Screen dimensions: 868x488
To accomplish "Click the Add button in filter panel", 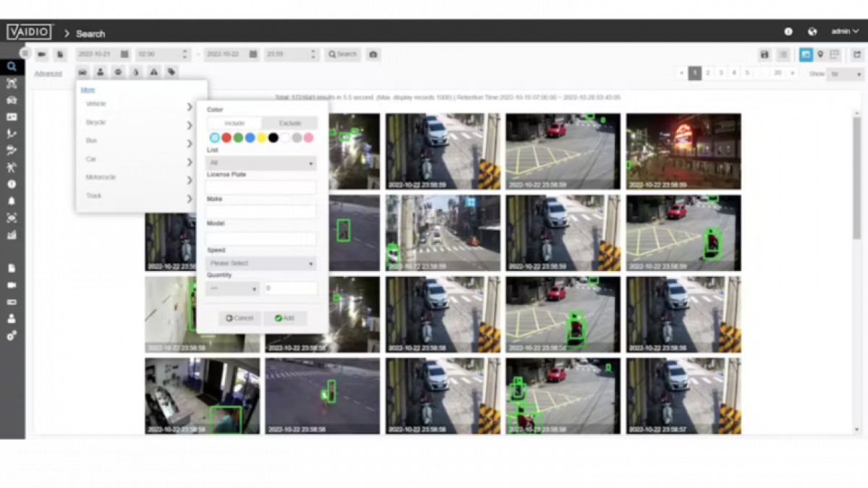I will point(284,318).
